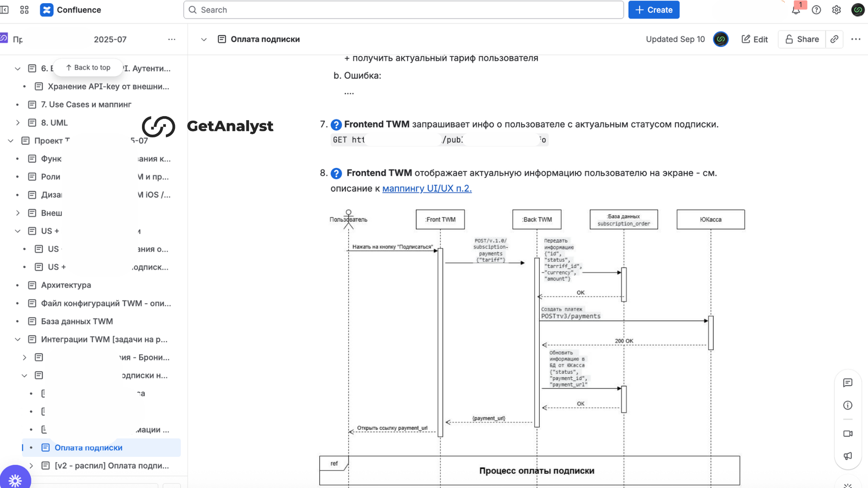Click the question icon in step 7
The image size is (868, 488).
336,125
